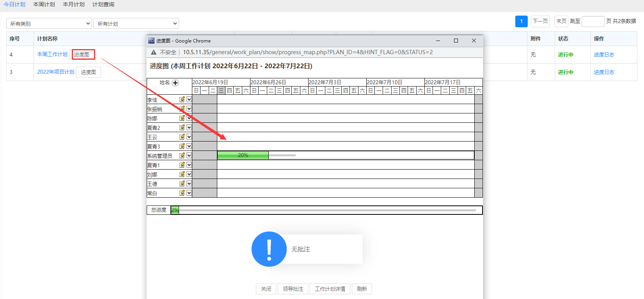The width and height of the screenshot is (644, 299).
Task: Click the 不安全 warning triangle icon
Action: click(154, 52)
